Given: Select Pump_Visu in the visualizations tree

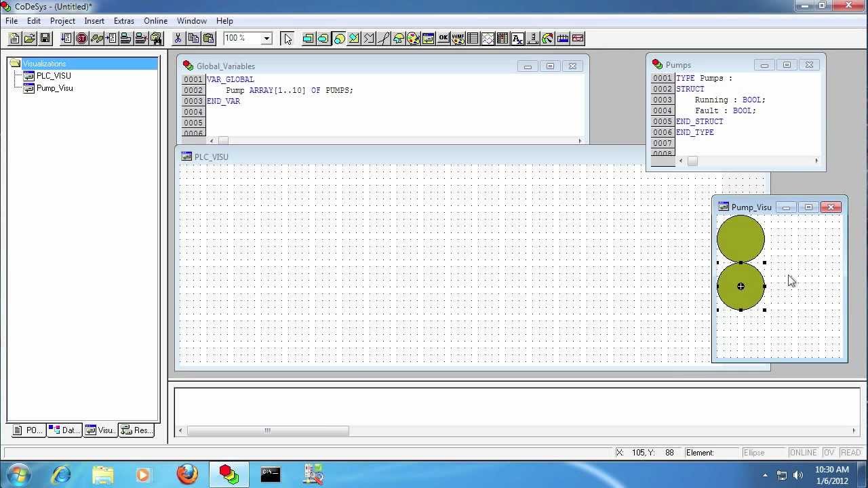Looking at the screenshot, I should pyautogui.click(x=55, y=88).
